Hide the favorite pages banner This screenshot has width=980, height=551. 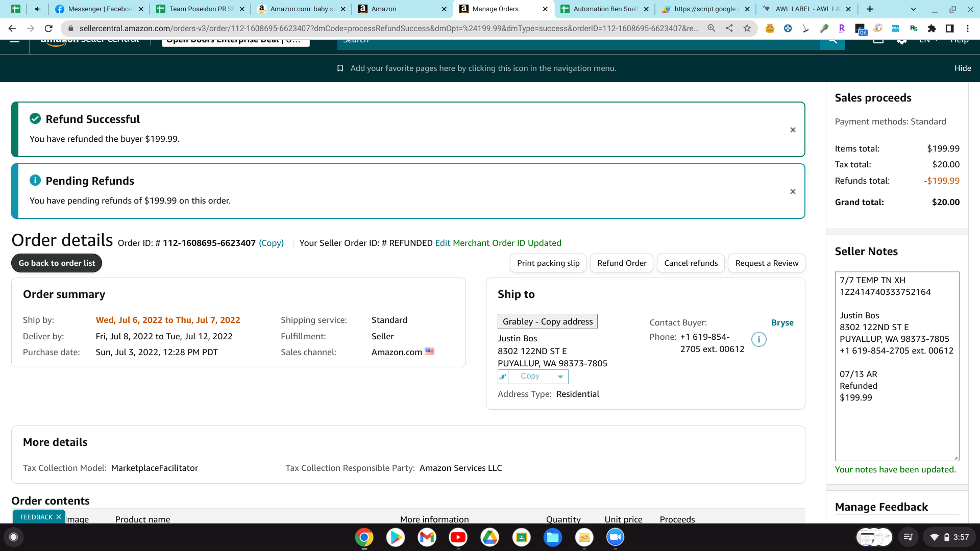click(963, 68)
